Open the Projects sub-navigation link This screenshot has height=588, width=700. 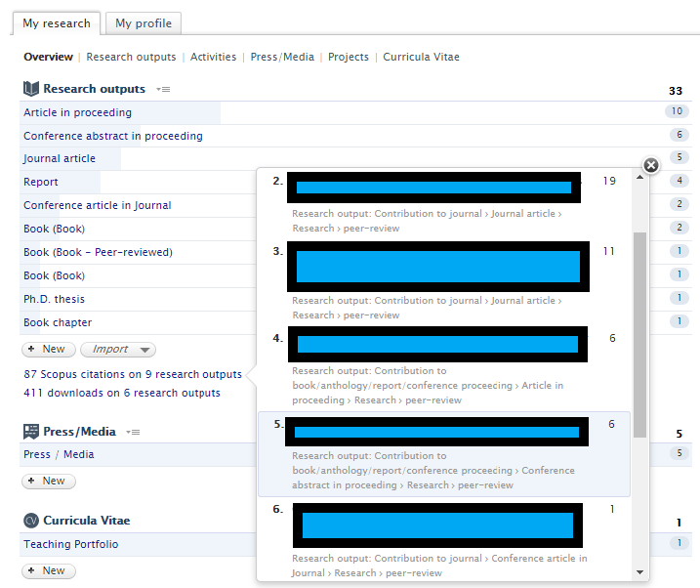pos(349,57)
